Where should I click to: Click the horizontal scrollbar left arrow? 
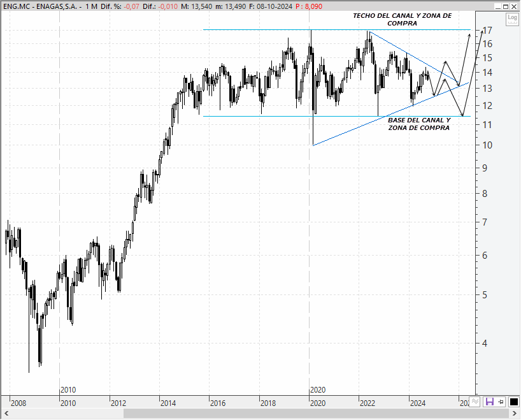(6, 414)
